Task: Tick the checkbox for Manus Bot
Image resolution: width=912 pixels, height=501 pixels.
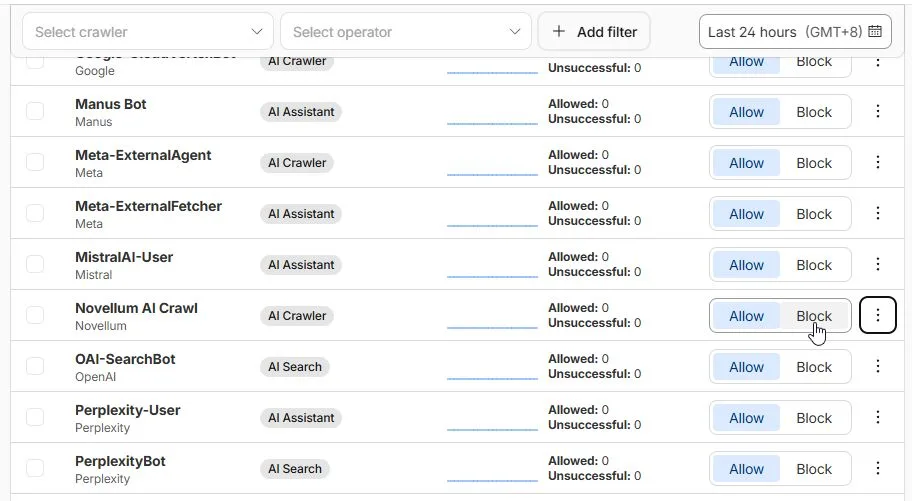Action: (x=35, y=111)
